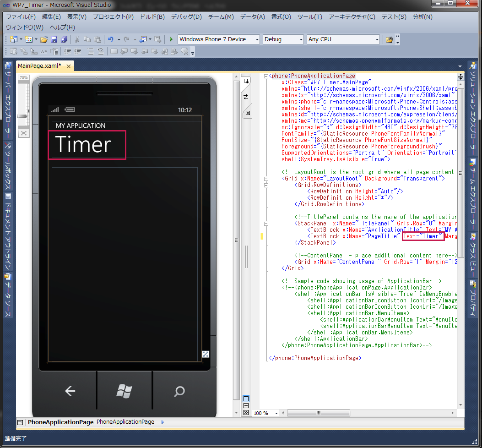The height and width of the screenshot is (448, 482).
Task: Open the デバッグ(D) menu
Action: [x=186, y=16]
